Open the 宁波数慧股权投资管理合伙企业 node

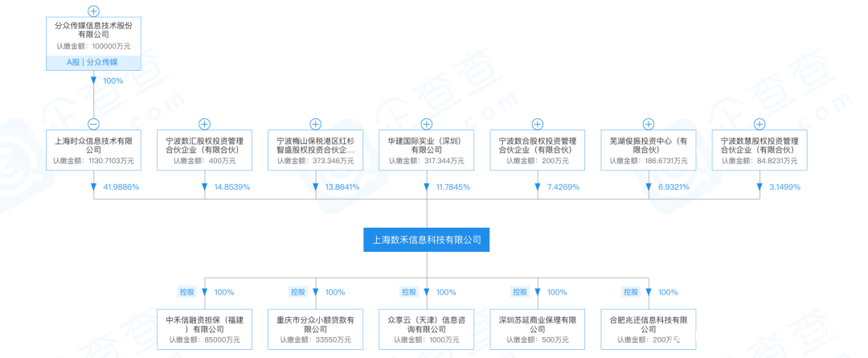pos(759,150)
